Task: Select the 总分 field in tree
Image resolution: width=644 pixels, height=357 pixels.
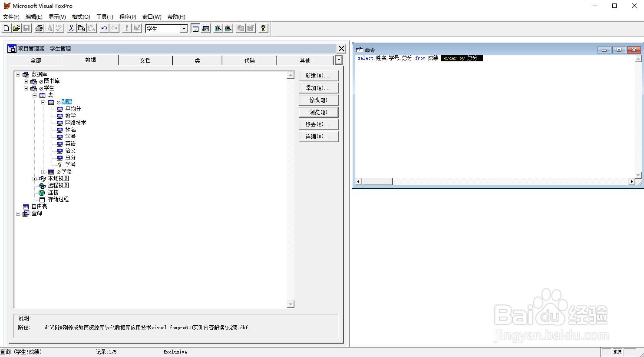Action: pyautogui.click(x=70, y=158)
